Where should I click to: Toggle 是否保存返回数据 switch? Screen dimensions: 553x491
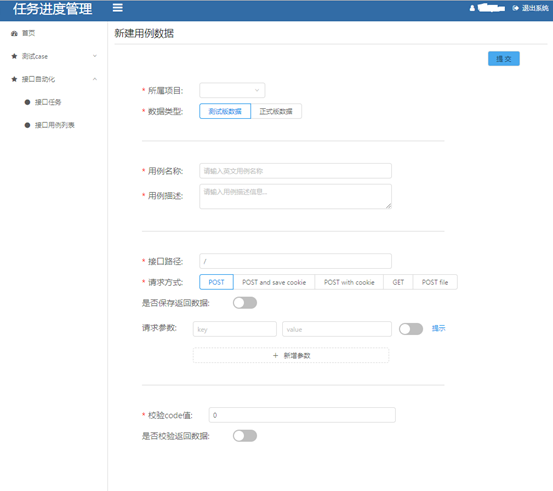click(245, 303)
